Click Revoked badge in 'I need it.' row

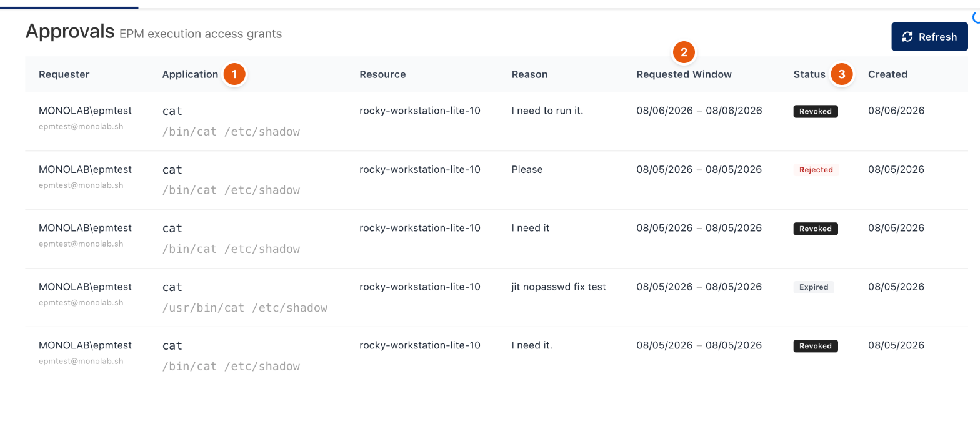(x=816, y=346)
